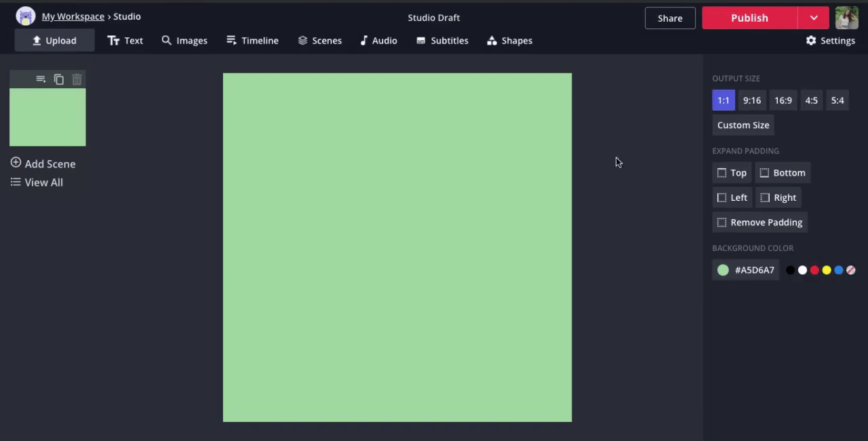868x441 pixels.
Task: Open the Timeline tab
Action: (252, 41)
